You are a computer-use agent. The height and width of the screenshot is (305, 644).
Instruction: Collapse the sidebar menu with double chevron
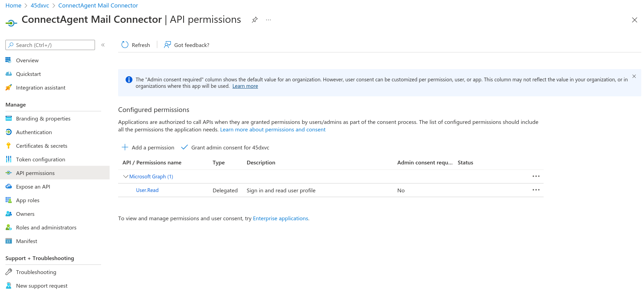[x=103, y=45]
